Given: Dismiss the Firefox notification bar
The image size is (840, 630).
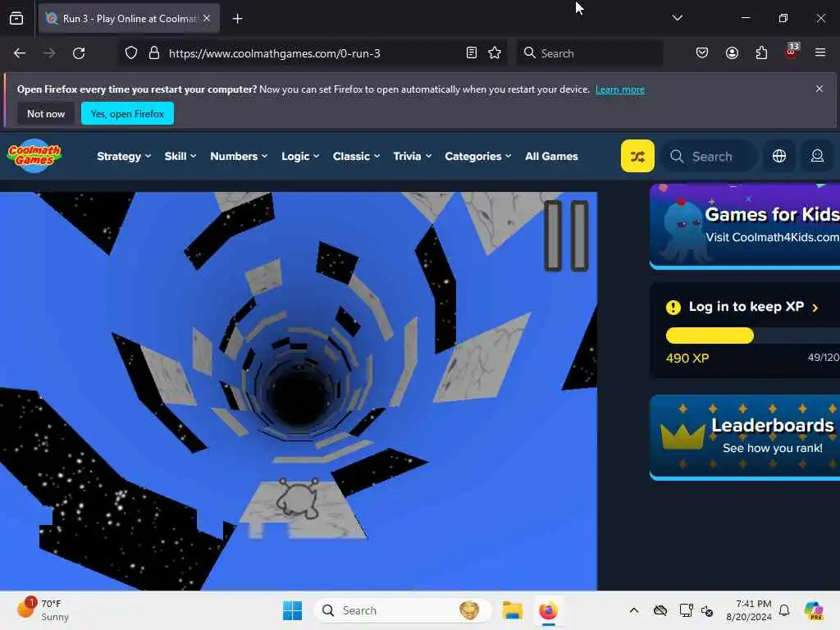Looking at the screenshot, I should click(819, 89).
